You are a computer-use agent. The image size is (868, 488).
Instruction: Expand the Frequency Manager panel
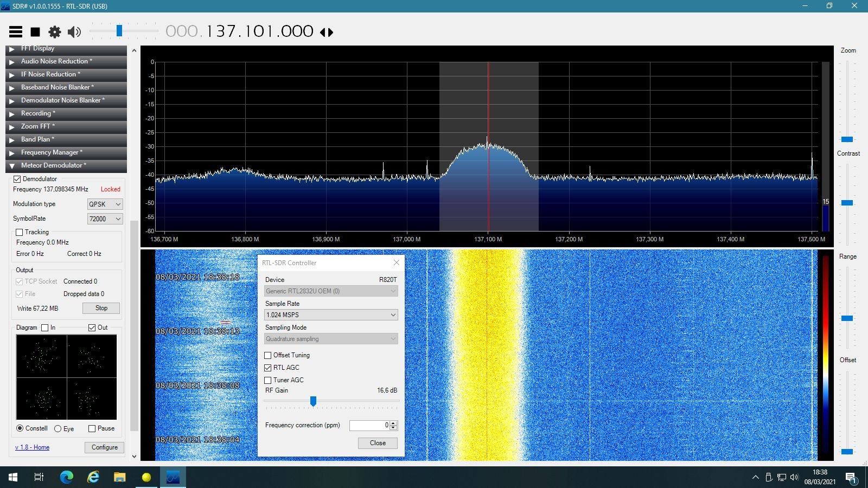click(x=66, y=152)
